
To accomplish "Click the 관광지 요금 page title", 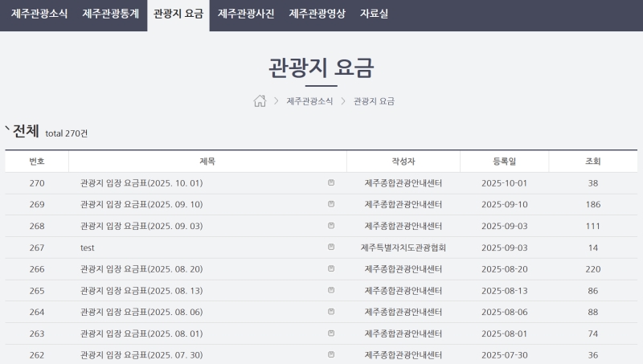I will [x=321, y=68].
